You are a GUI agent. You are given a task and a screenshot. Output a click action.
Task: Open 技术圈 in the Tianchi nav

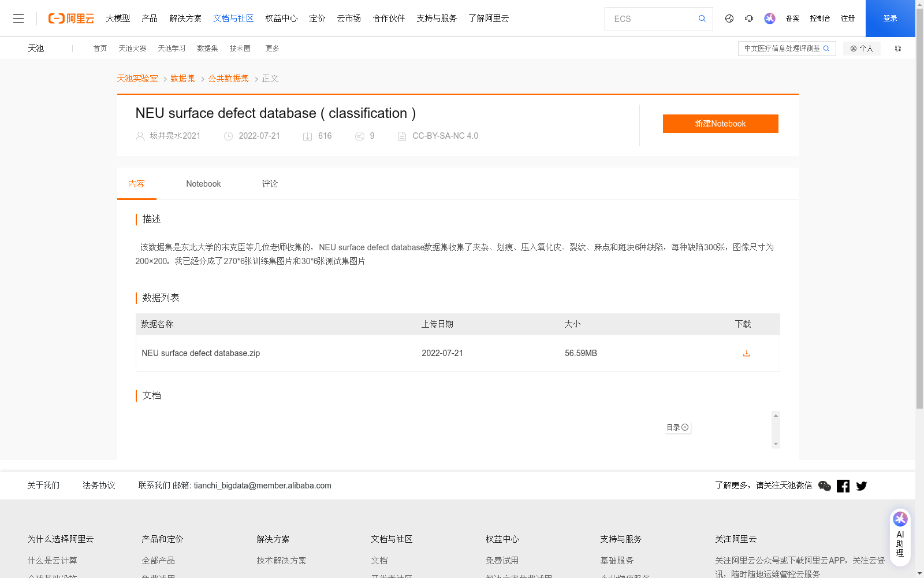(x=240, y=49)
